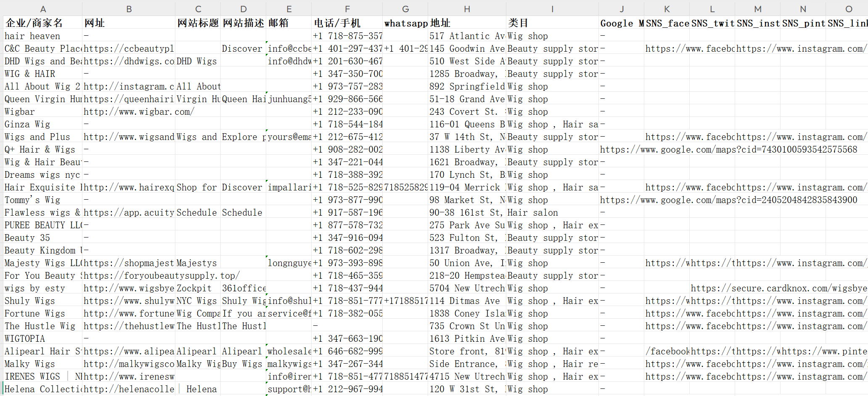Viewport: 868px width, 396px height.
Task: Click the header cell '邮箱'
Action: point(289,23)
